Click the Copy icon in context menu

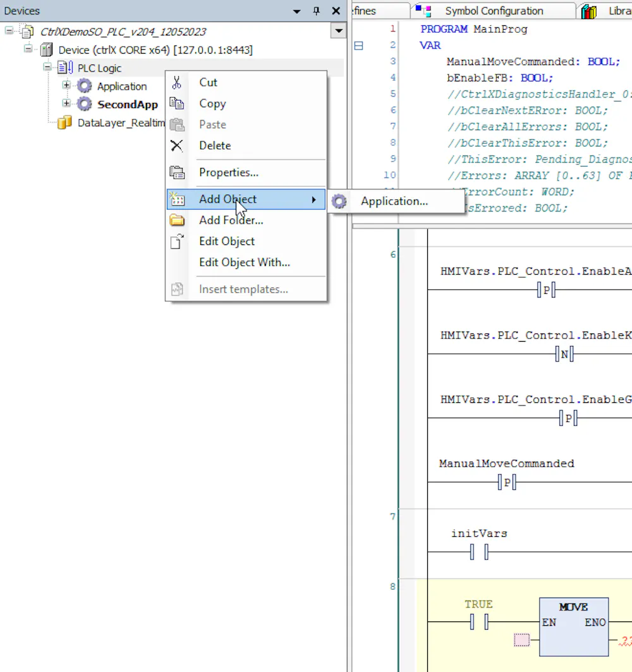point(177,104)
